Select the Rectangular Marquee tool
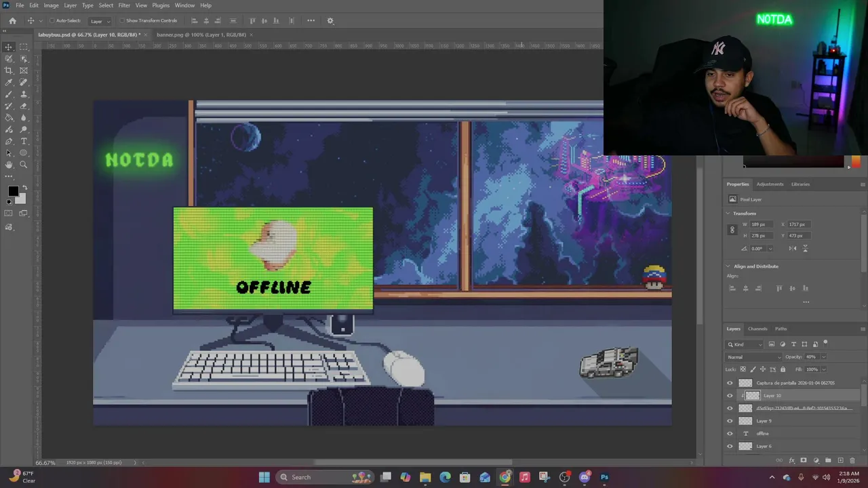Image resolution: width=868 pixels, height=488 pixels. tap(24, 47)
